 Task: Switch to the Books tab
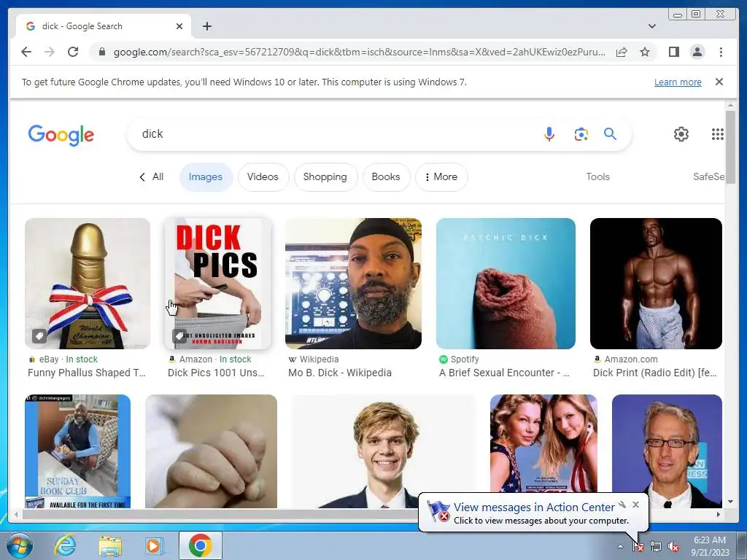coord(386,176)
